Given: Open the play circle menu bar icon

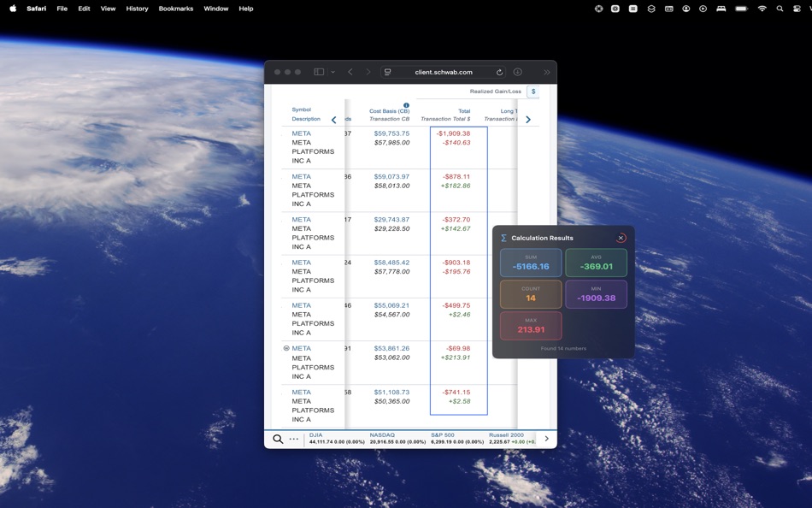Looking at the screenshot, I should point(703,9).
